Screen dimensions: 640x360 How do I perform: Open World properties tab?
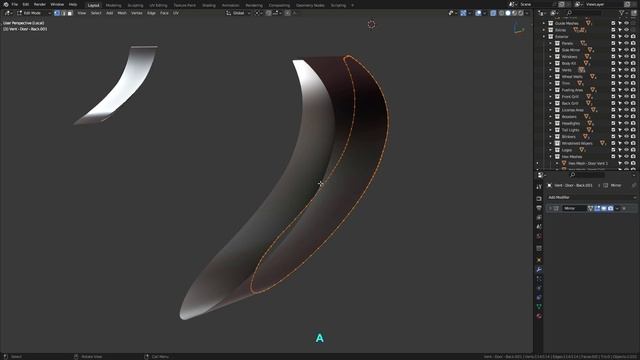click(539, 236)
